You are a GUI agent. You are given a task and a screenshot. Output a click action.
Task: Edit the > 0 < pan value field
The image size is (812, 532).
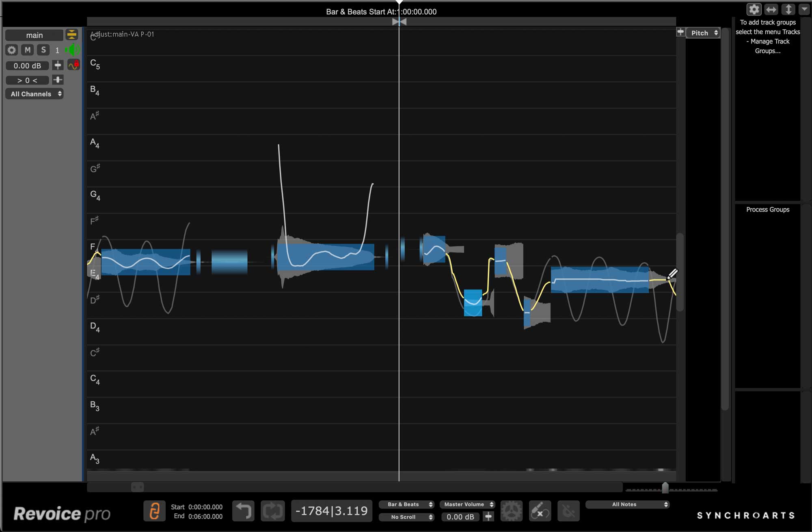point(27,80)
